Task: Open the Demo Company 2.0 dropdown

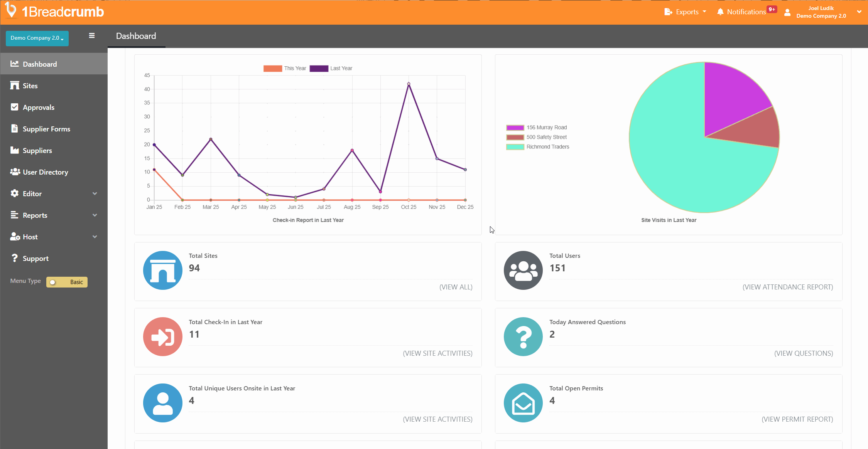Action: [x=37, y=38]
